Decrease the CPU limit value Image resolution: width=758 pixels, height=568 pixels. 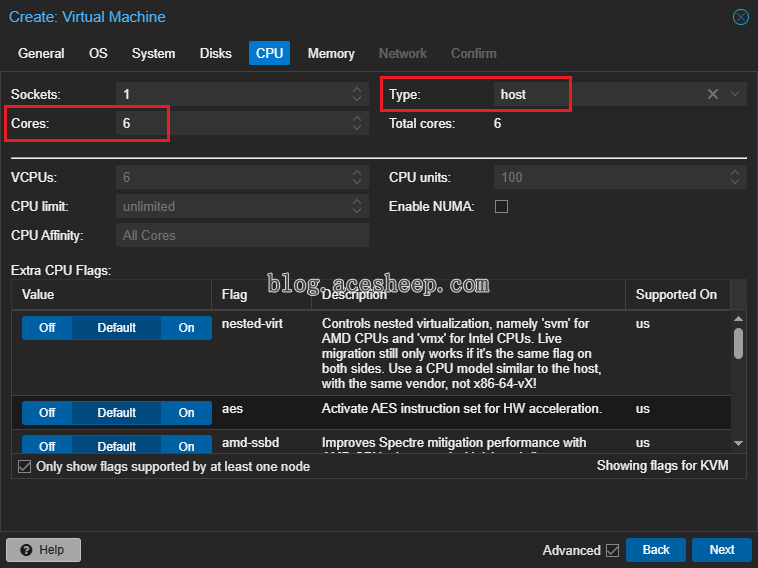point(357,210)
